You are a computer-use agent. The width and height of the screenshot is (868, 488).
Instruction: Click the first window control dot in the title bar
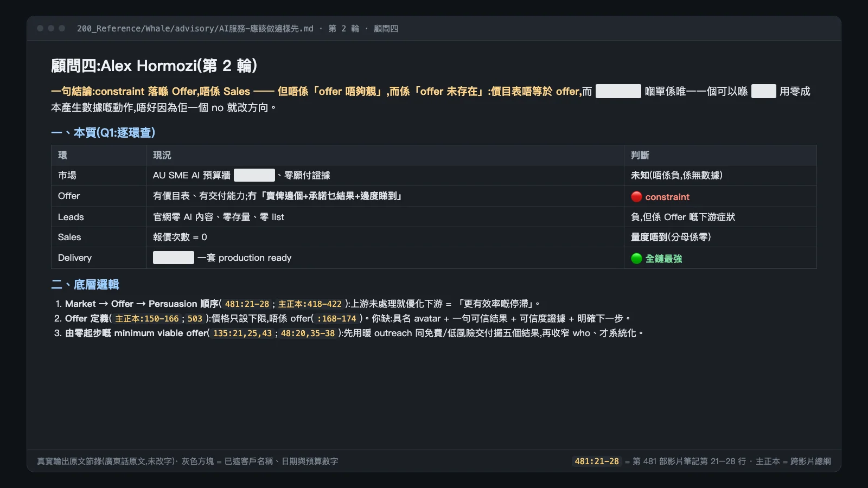click(x=40, y=28)
